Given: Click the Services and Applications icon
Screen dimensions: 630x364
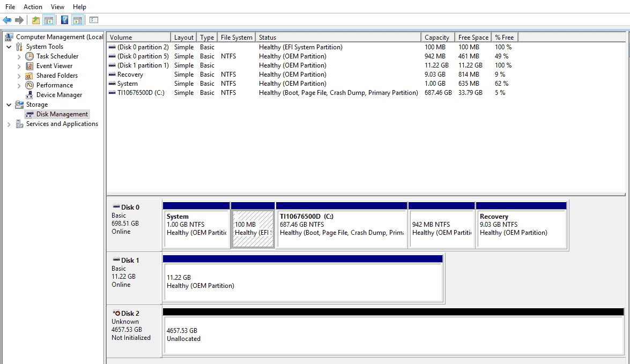Looking at the screenshot, I should tap(19, 124).
